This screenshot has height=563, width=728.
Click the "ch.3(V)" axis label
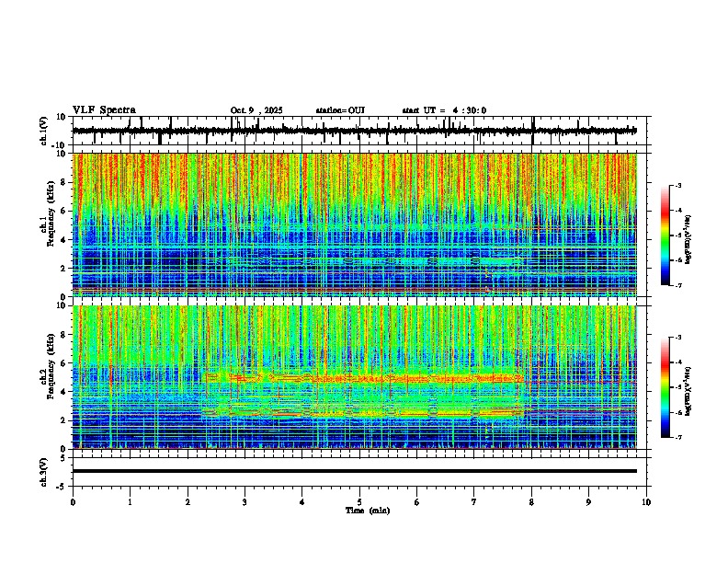(43, 472)
